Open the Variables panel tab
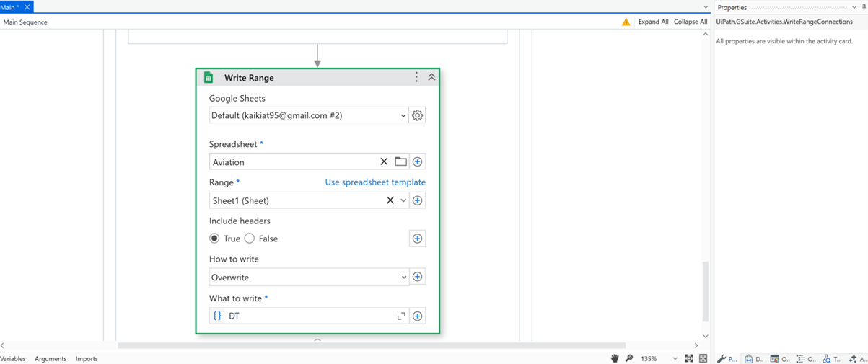 [13, 358]
